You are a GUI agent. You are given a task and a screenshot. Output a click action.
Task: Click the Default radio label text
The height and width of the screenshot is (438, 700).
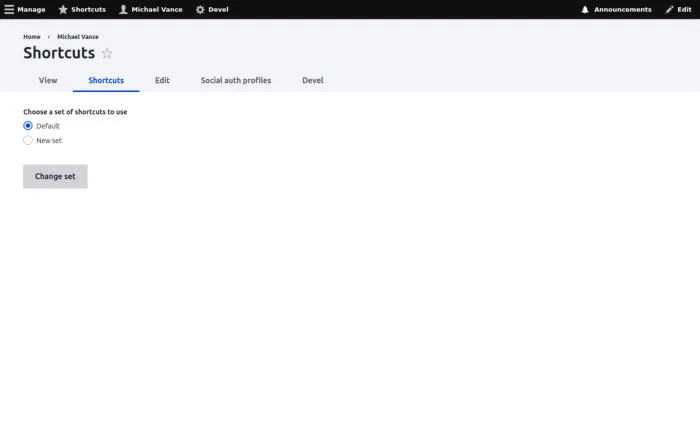point(48,126)
